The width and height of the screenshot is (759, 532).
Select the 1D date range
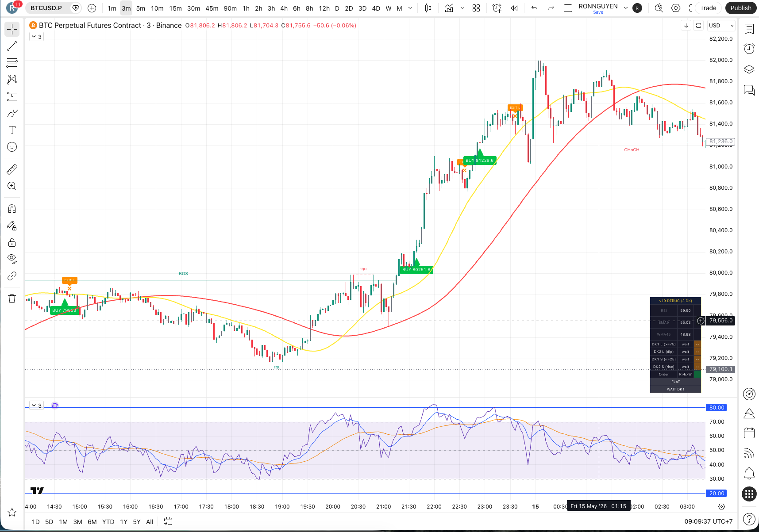click(36, 522)
